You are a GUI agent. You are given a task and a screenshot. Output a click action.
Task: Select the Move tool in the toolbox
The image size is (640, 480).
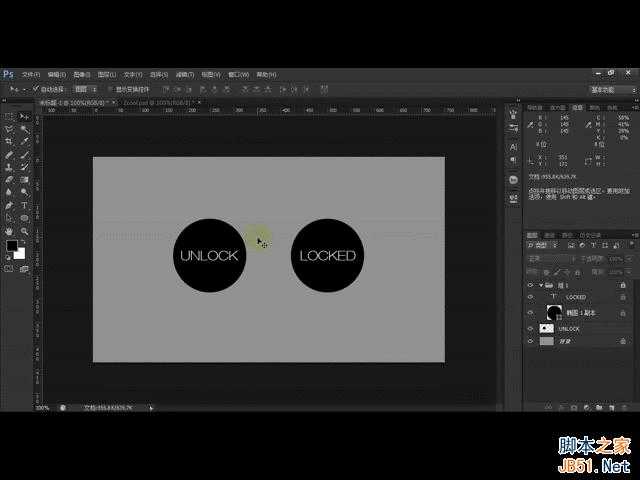(24, 117)
